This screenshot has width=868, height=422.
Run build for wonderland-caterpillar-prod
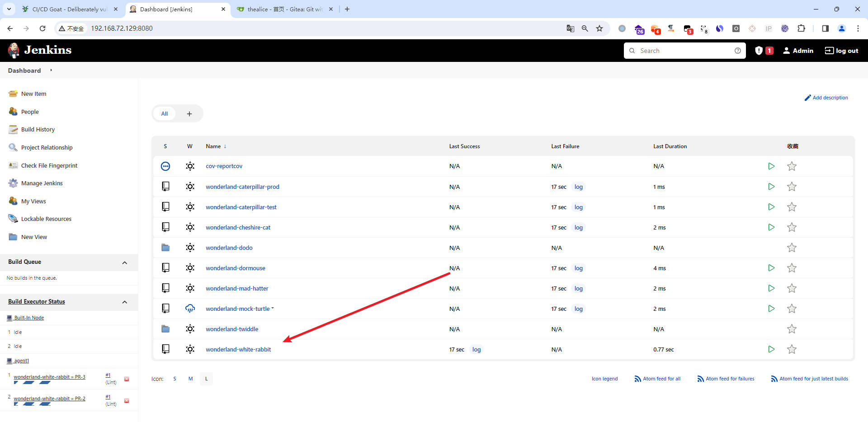771,187
